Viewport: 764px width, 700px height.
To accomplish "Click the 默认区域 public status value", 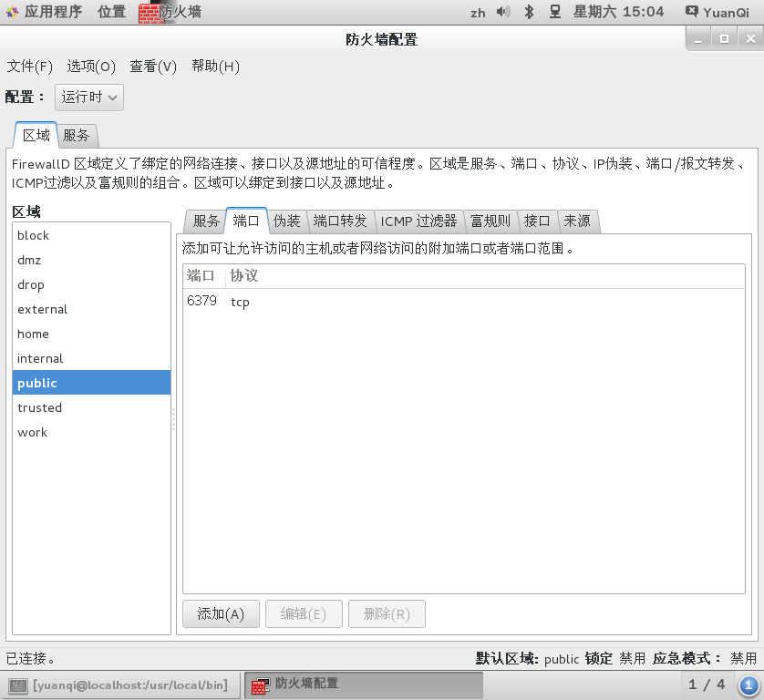I will [x=562, y=659].
